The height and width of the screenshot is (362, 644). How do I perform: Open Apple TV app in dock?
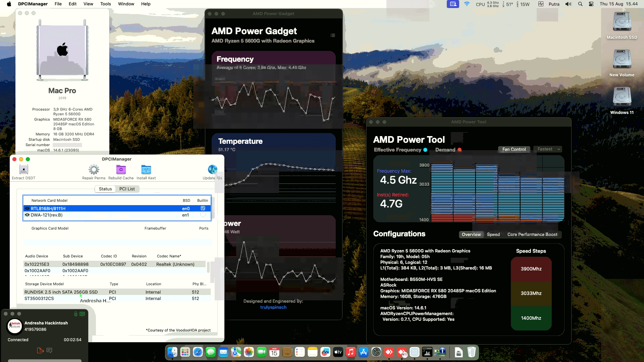pos(338,352)
